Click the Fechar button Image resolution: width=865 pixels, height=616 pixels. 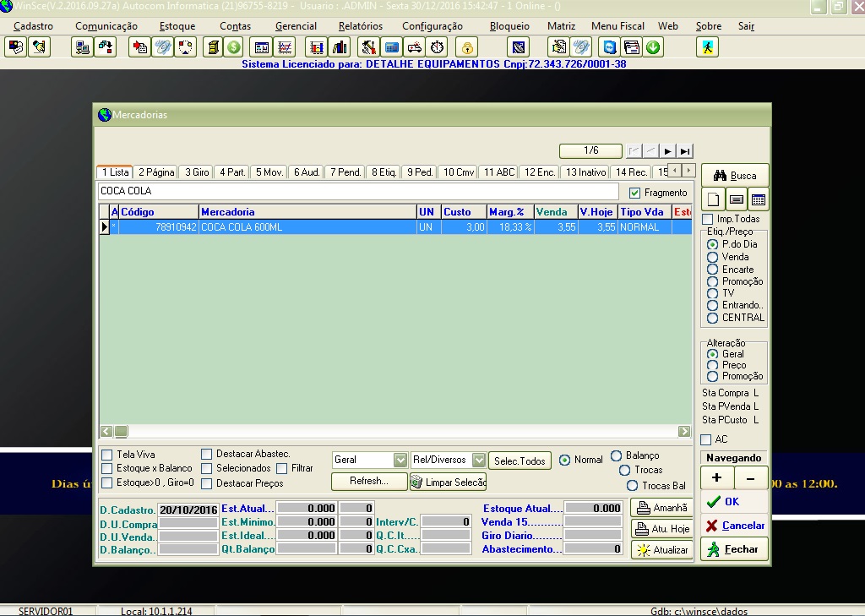click(734, 549)
